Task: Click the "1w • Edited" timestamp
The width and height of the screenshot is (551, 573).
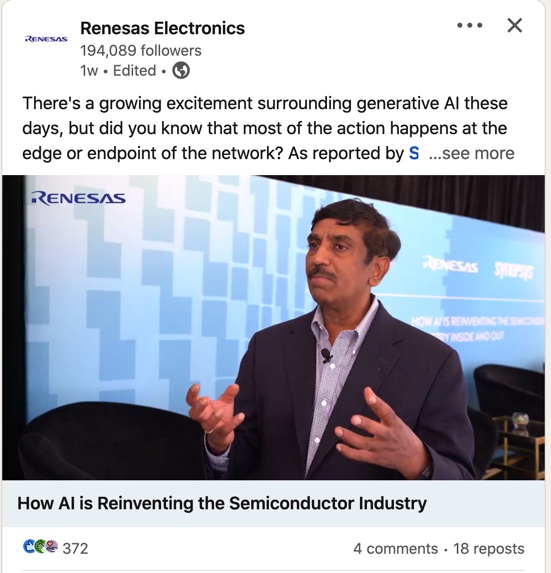Action: 118,71
